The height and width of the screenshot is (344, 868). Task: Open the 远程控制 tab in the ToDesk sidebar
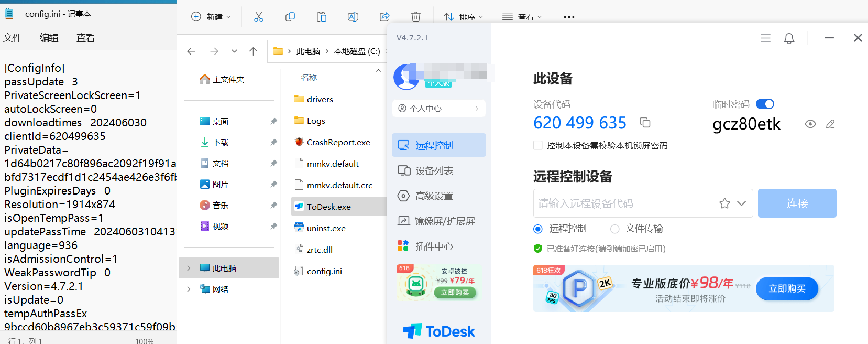click(439, 145)
